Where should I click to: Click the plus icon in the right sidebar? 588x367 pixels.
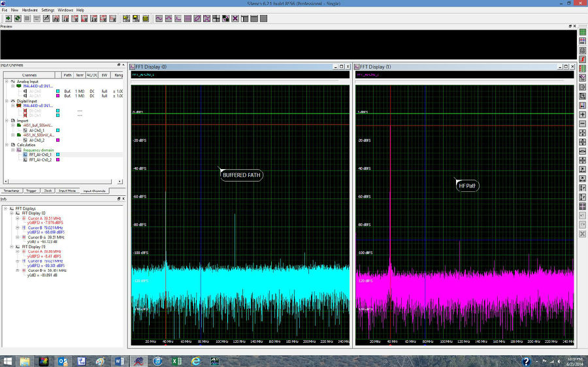pyautogui.click(x=582, y=115)
